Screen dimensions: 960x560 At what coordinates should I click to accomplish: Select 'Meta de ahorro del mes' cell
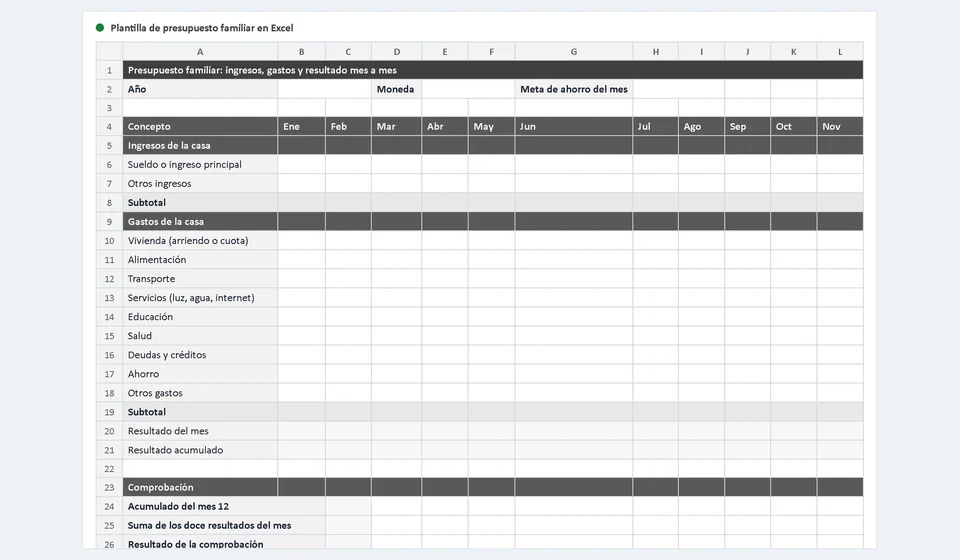coord(574,89)
